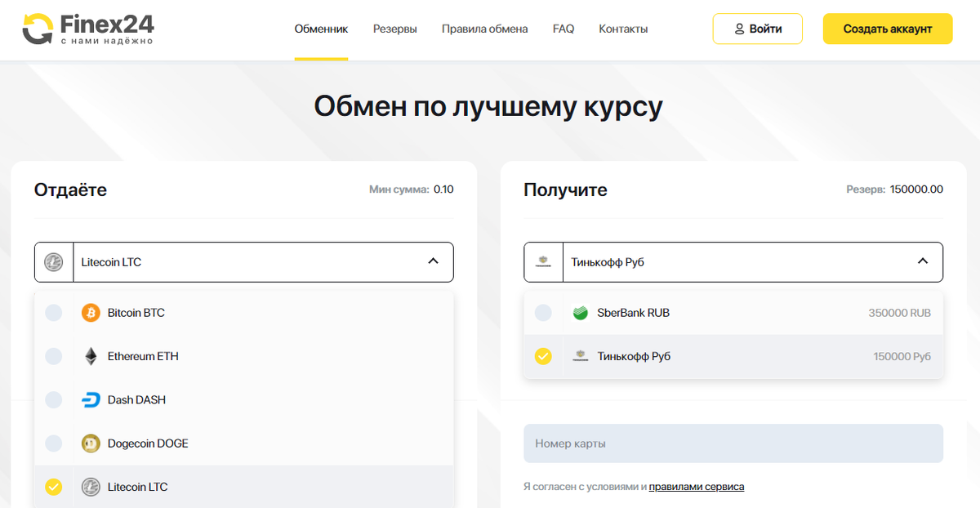Screen dimensions: 980x508
Task: Open the Резервы menu item
Action: pos(395,29)
